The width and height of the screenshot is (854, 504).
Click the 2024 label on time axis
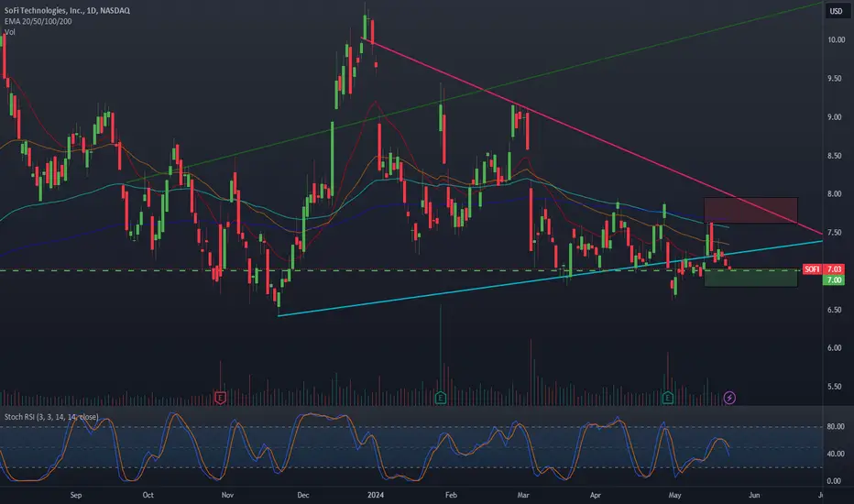(376, 495)
